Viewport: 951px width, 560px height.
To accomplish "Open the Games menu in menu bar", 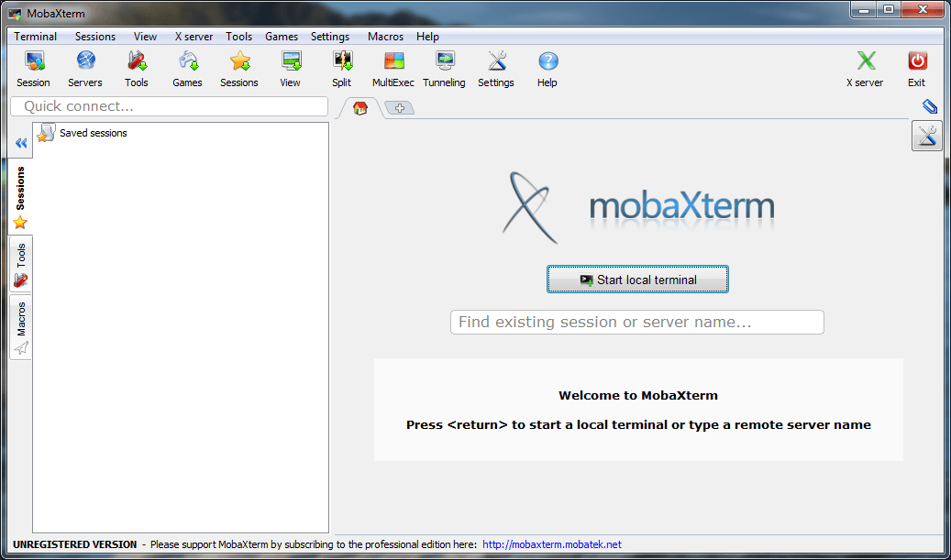I will 282,37.
